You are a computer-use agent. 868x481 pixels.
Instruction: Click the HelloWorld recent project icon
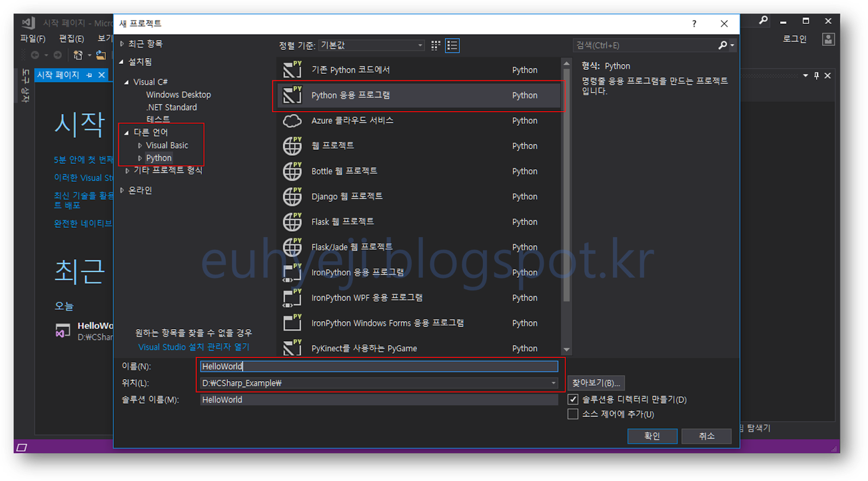click(63, 330)
